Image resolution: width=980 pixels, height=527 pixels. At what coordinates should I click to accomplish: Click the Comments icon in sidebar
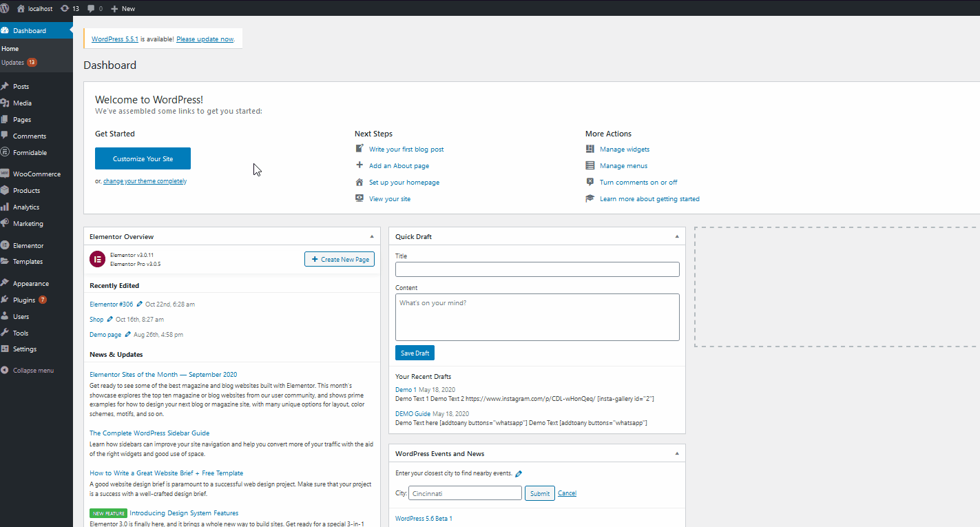coord(5,136)
